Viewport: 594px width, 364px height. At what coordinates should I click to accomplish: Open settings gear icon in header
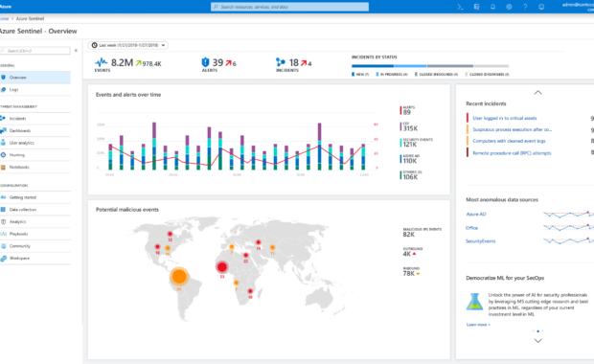tap(509, 7)
